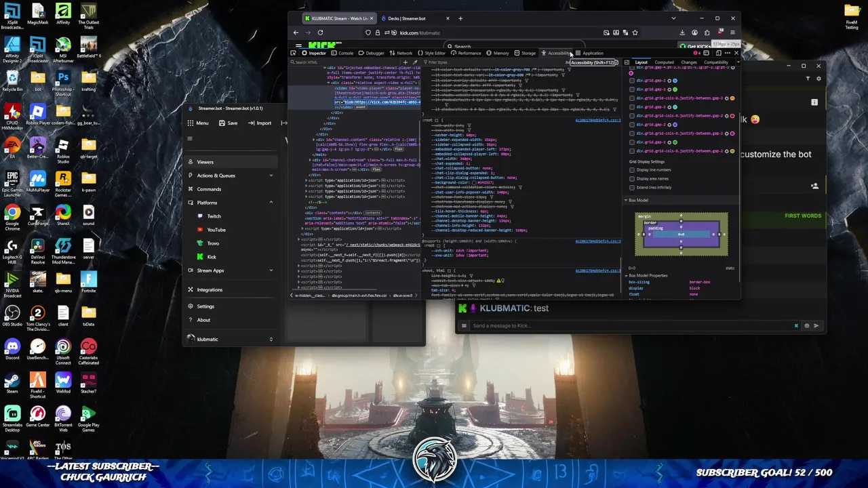
Task: Expand the Actions & Queues section
Action: click(232, 176)
